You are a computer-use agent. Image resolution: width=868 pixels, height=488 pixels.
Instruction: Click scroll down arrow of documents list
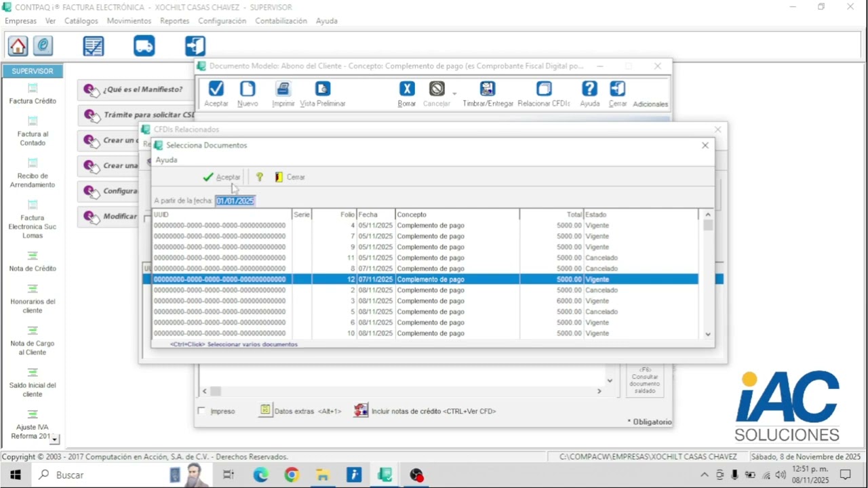[708, 333]
